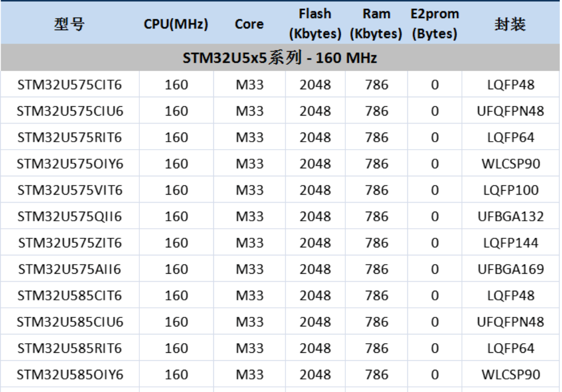Select the M33 core cell for STM32U585OIY6
Screen dimensions: 562x392
[x=250, y=375]
